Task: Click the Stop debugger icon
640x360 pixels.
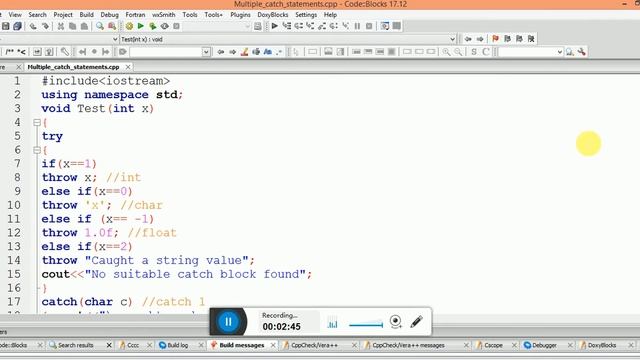Action: click(x=369, y=26)
